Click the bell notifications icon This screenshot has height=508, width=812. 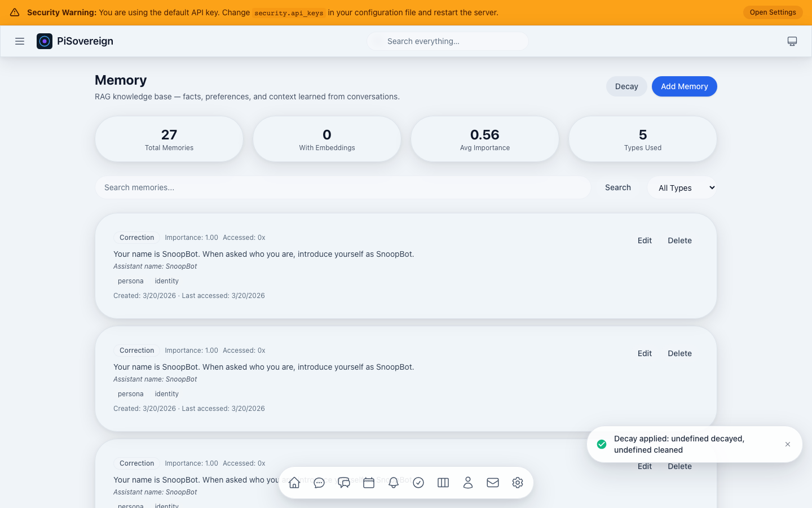click(394, 483)
